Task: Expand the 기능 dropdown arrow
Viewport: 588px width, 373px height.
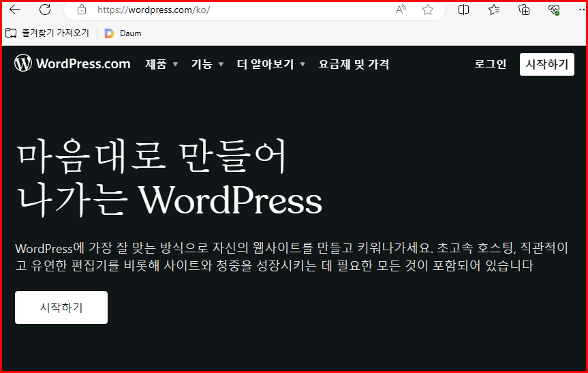Action: coord(221,65)
